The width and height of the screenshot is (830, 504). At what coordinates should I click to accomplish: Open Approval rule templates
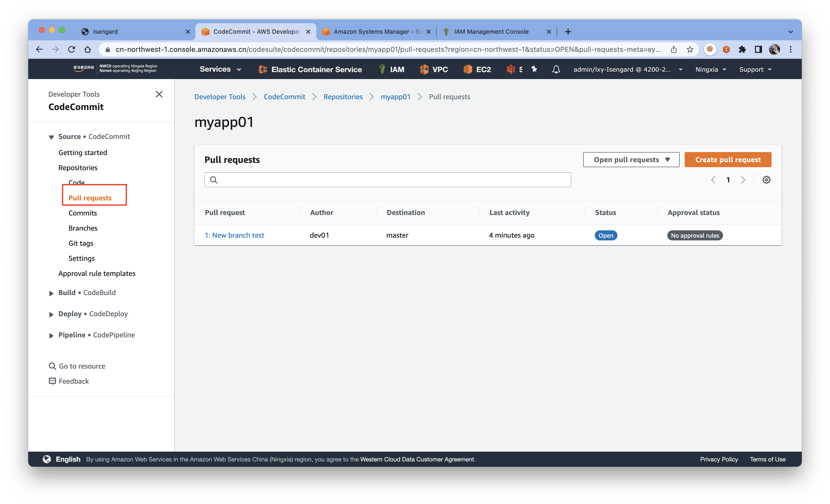point(97,273)
